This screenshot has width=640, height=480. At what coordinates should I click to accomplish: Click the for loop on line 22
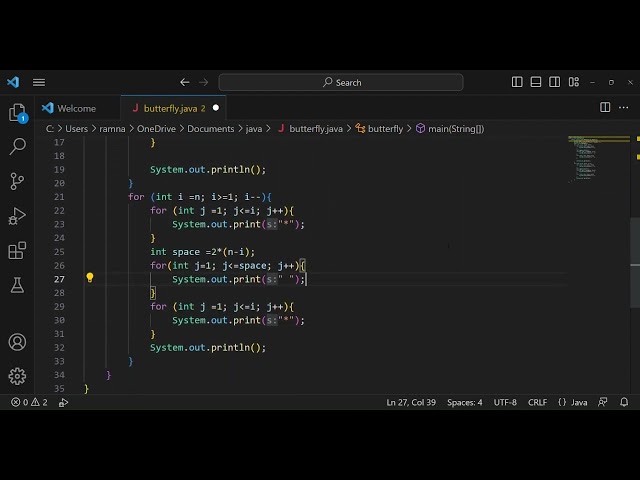(222, 211)
